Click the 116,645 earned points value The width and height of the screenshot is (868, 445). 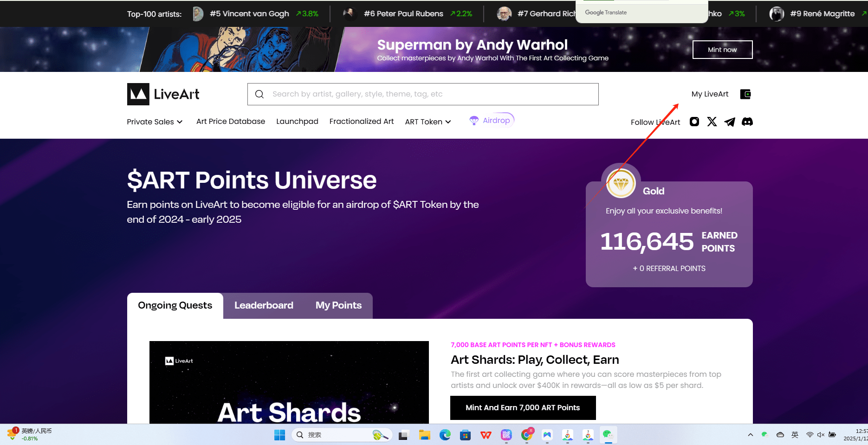click(647, 241)
